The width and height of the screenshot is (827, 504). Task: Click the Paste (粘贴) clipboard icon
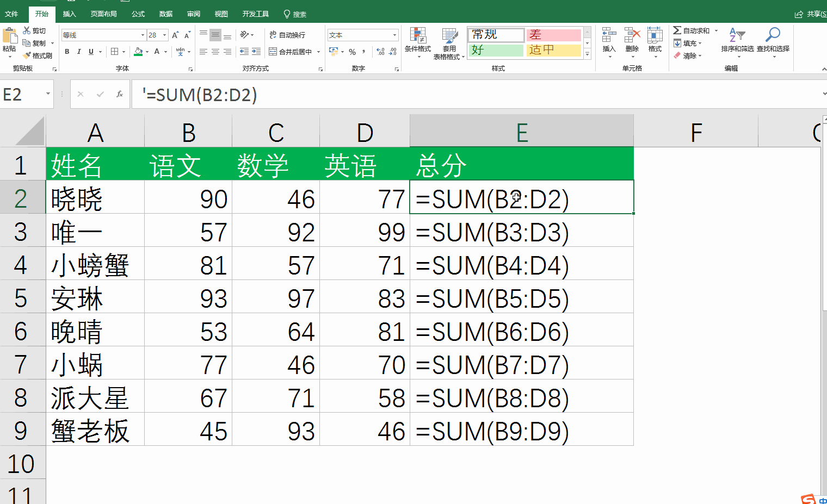(9, 36)
